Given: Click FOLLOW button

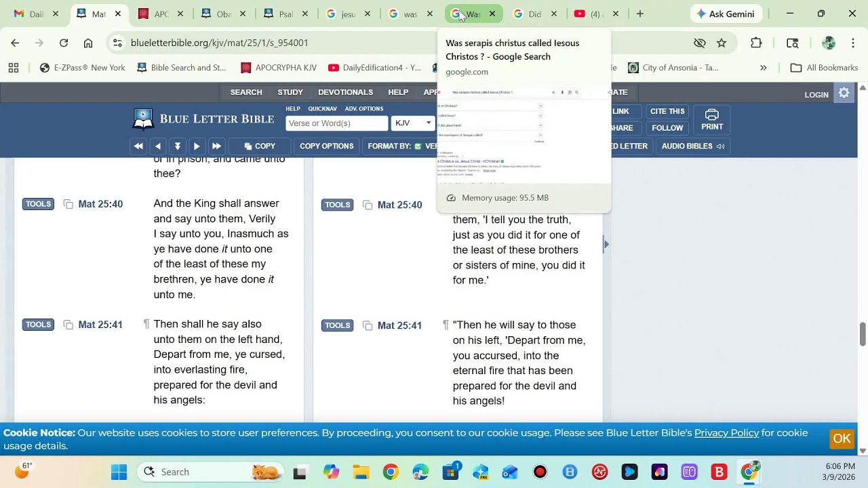Looking at the screenshot, I should click(667, 127).
